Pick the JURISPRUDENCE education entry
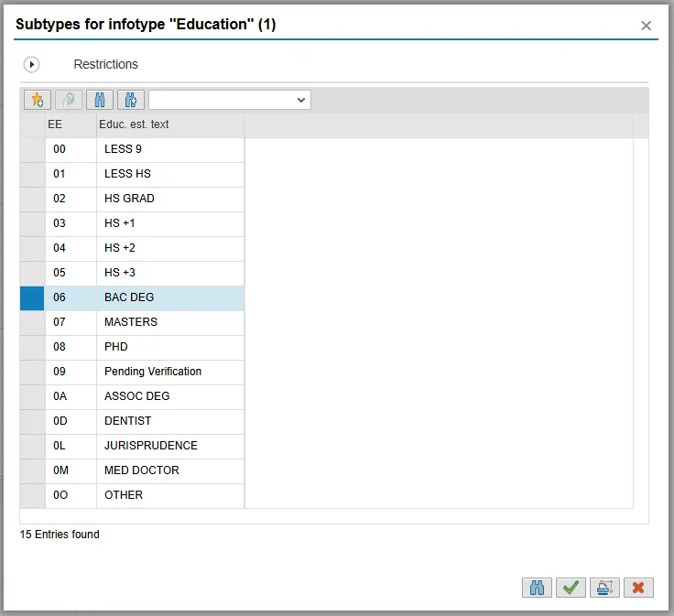 (x=151, y=446)
